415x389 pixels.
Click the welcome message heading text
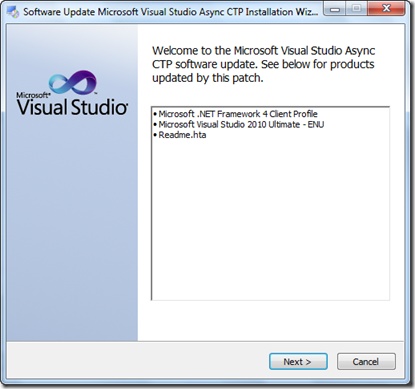(x=263, y=64)
